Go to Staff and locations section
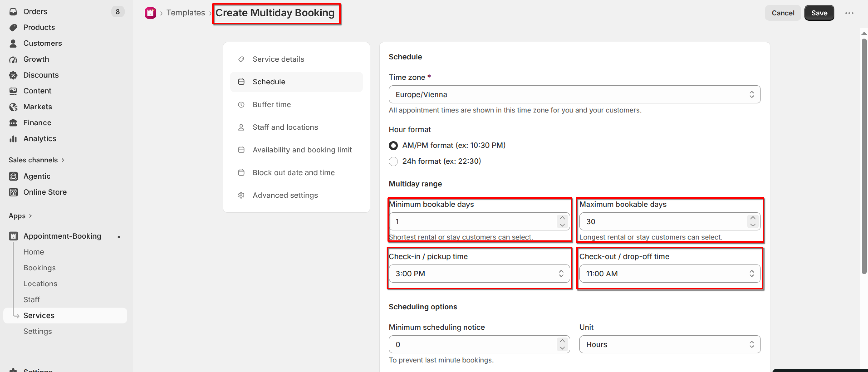Viewport: 868px width, 372px height. (296, 127)
